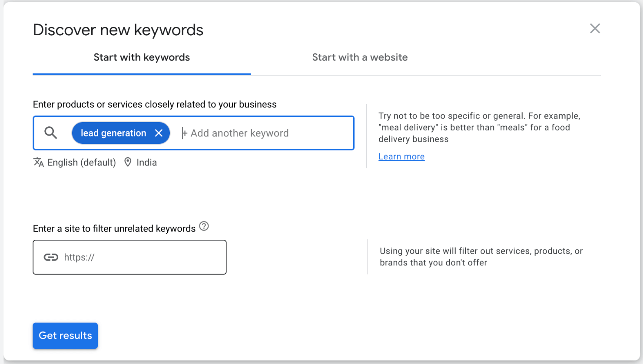Click the link chain icon in the site field

click(51, 257)
